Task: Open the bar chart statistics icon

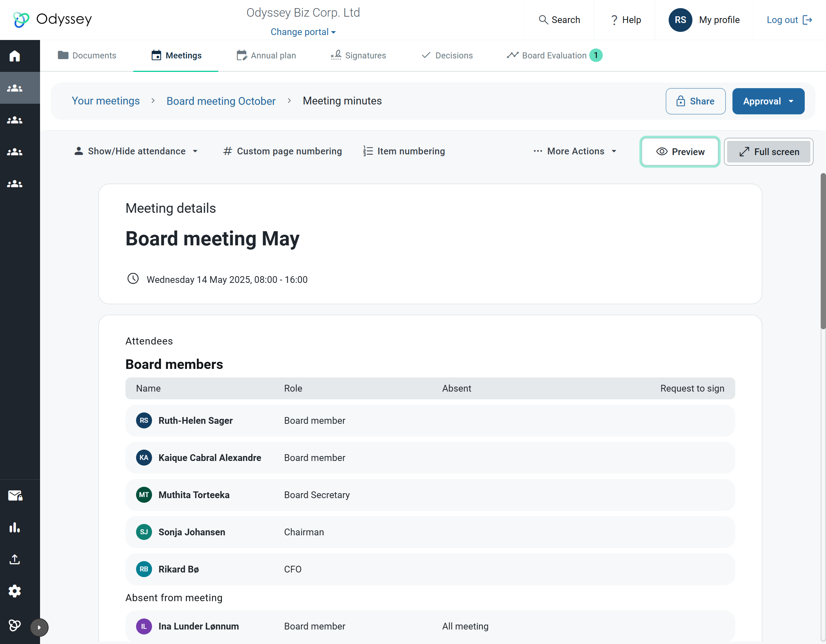Action: [15, 527]
